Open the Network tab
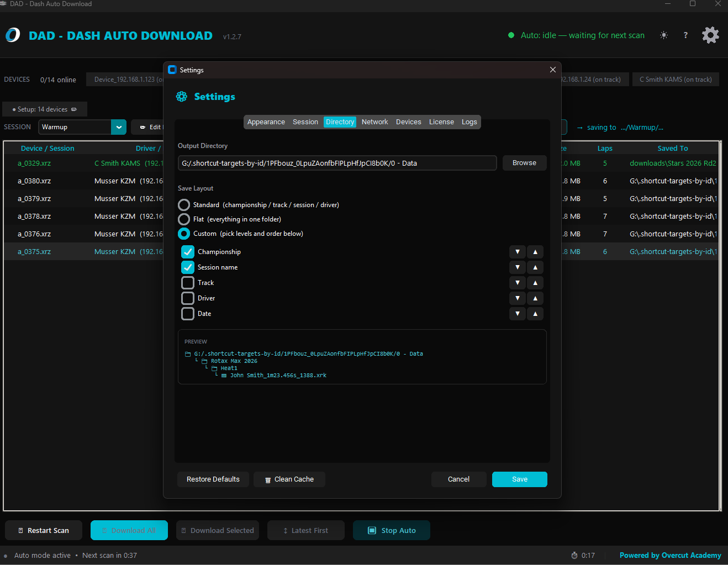Screen dimensions: 728x565 pos(375,122)
